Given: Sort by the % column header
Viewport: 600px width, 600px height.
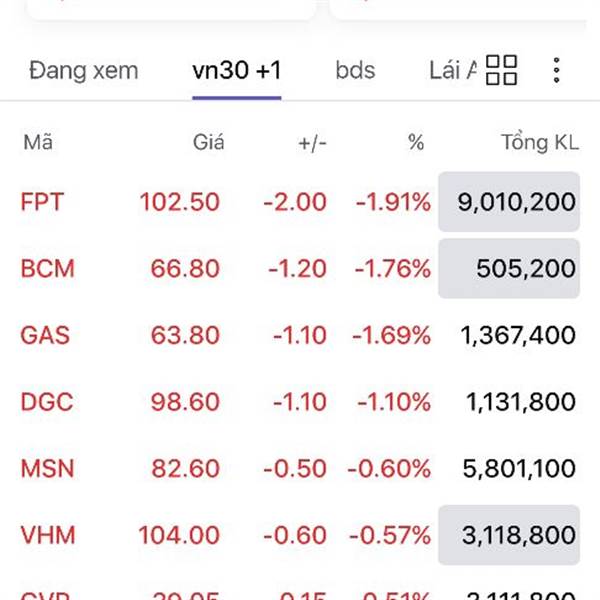Looking at the screenshot, I should point(416,142).
